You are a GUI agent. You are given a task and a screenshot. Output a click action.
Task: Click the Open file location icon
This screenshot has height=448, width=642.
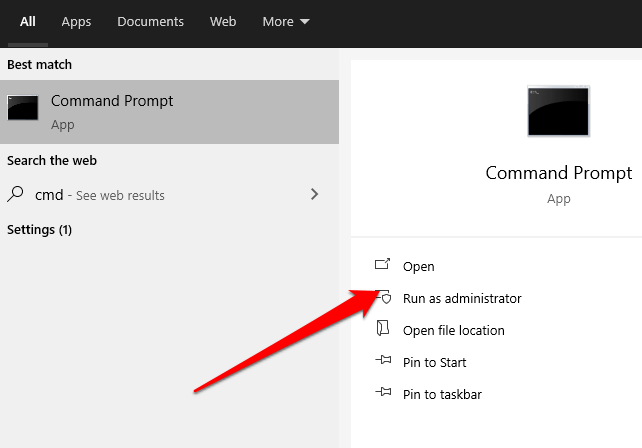[382, 330]
